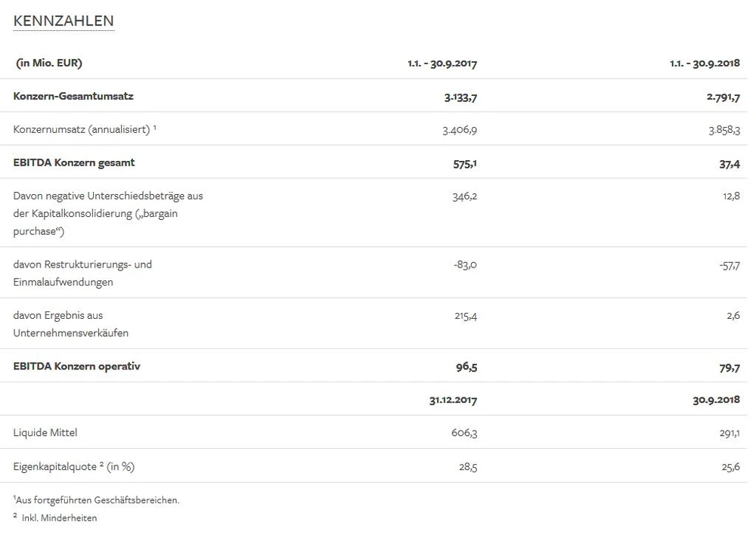Select the bargain purchase value 346,2

click(465, 196)
